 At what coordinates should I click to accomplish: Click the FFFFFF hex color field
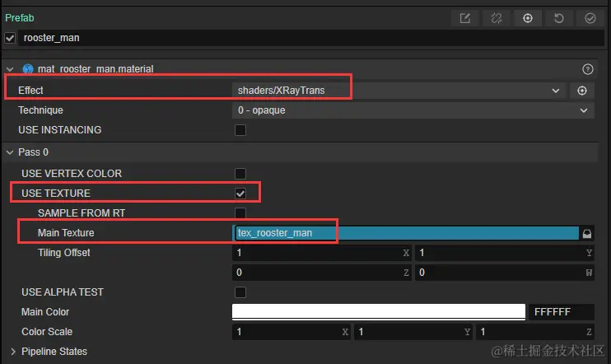point(561,312)
